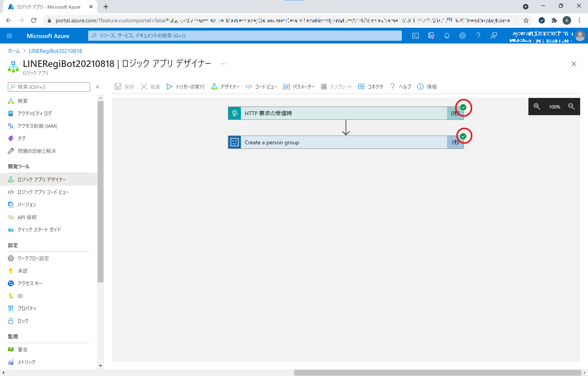The height and width of the screenshot is (376, 588).
Task: Select ロジック アプリ コード ビュー in sidebar
Action: point(43,192)
